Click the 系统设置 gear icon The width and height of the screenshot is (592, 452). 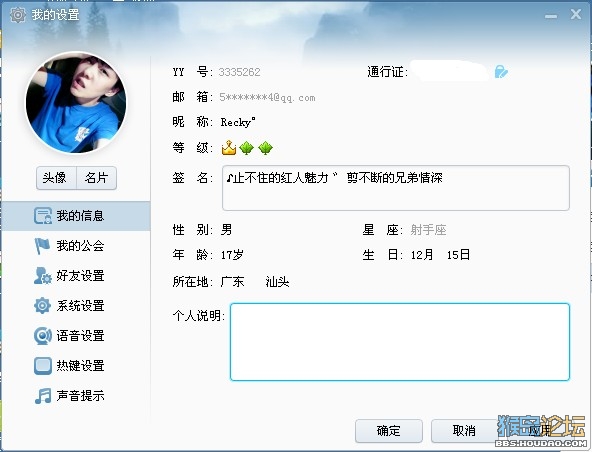pos(42,305)
